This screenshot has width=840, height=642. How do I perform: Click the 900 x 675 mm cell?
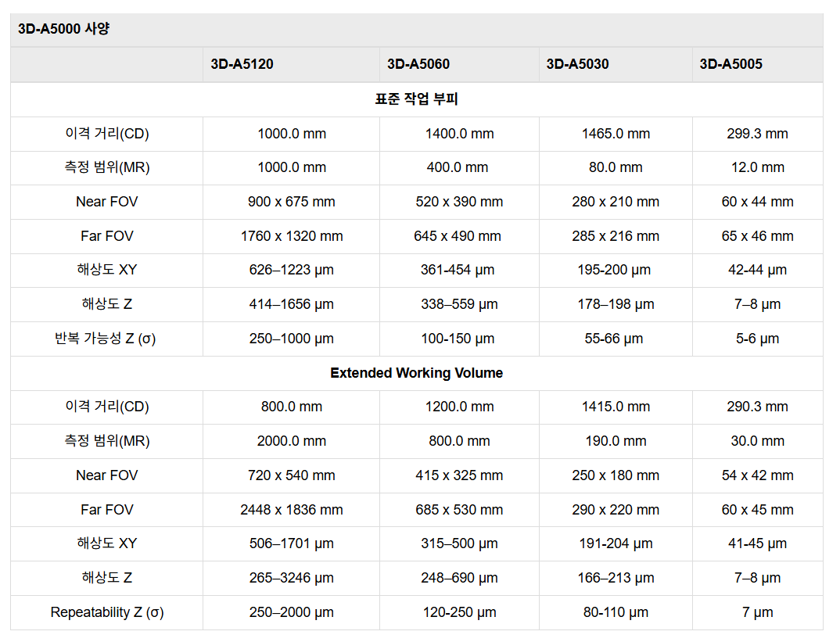click(x=291, y=202)
